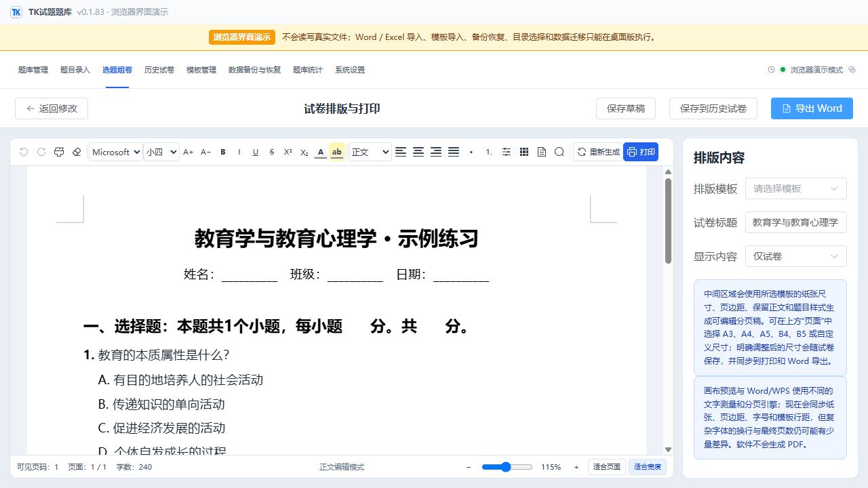Open the 题库统计 tab
Viewport: 868px width, 488px height.
pos(308,70)
